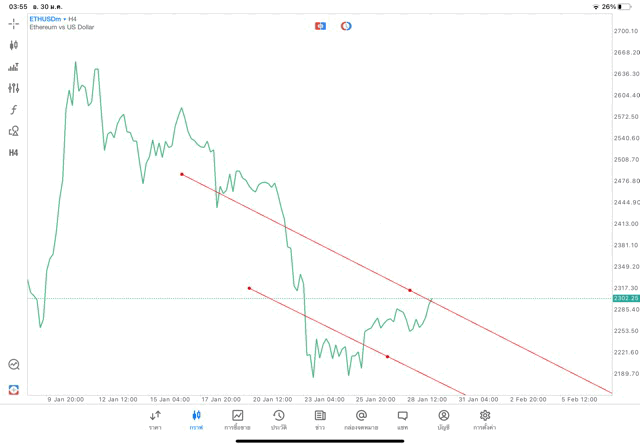Open the ข่าว (News) tab
Screen dimensions: 640x447
320,419
